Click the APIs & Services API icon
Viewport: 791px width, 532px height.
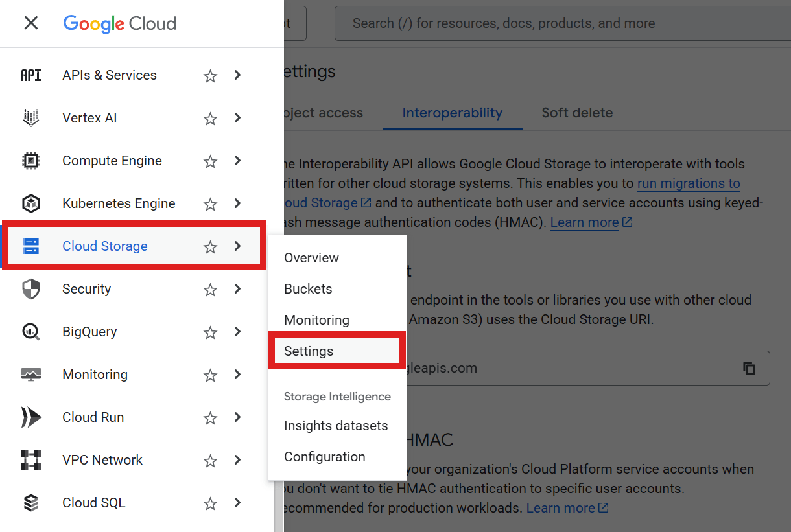[31, 75]
